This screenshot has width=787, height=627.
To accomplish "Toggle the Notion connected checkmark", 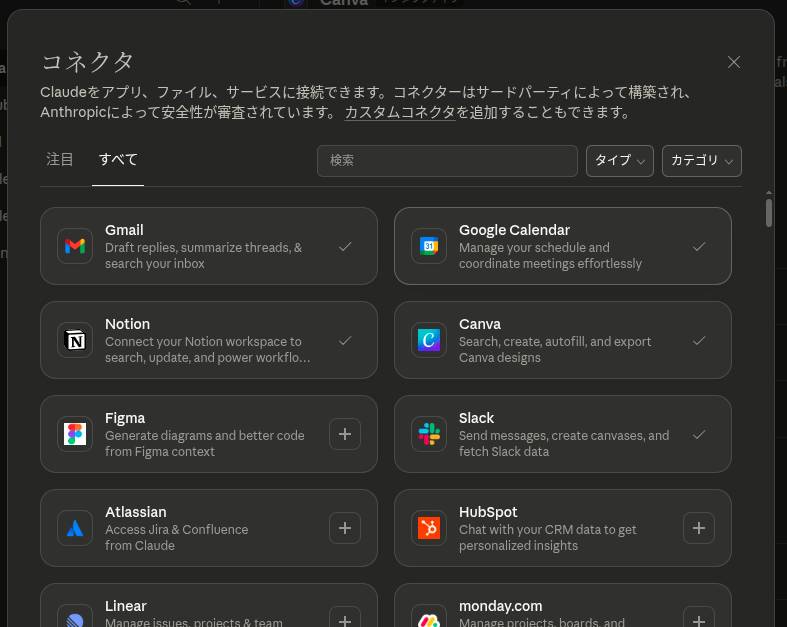I will coord(345,340).
